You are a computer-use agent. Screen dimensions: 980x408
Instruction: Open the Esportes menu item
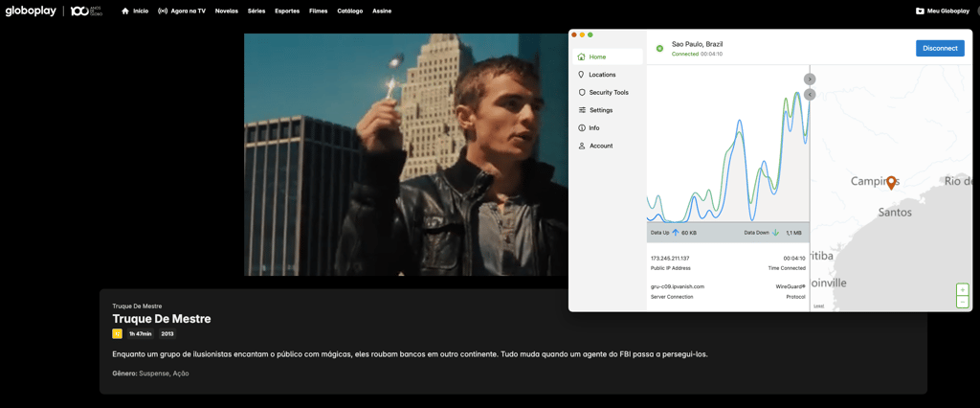point(287,11)
